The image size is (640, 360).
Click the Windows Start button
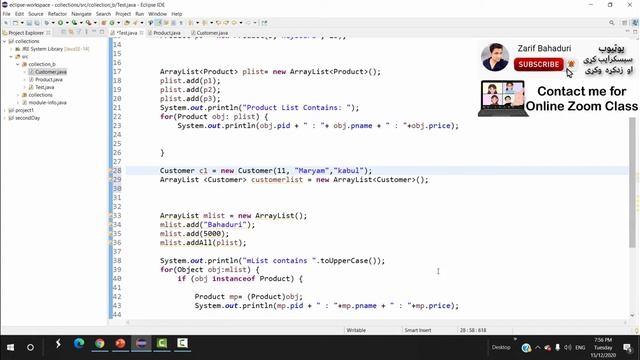pyautogui.click(x=10, y=347)
